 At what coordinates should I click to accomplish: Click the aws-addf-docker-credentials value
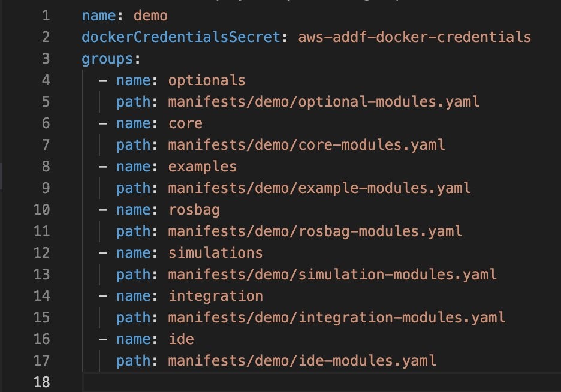414,37
